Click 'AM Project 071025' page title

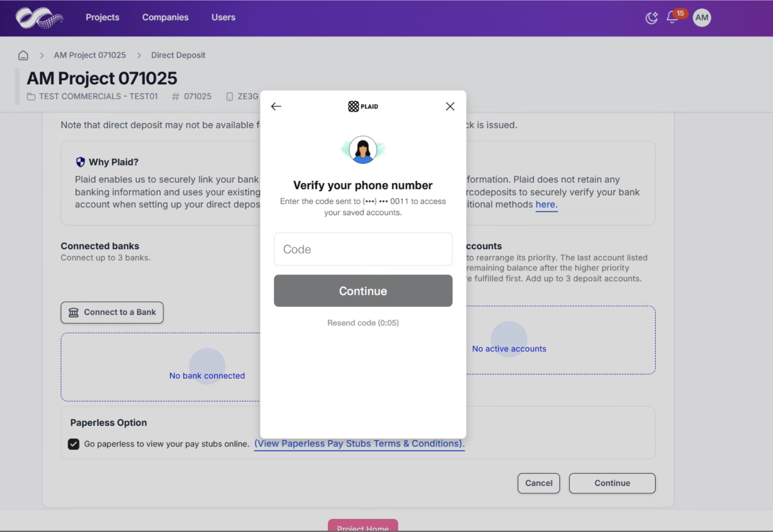pyautogui.click(x=102, y=78)
